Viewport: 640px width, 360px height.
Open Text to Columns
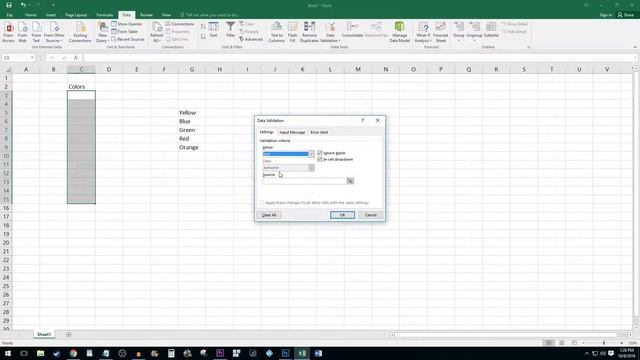pos(276,32)
